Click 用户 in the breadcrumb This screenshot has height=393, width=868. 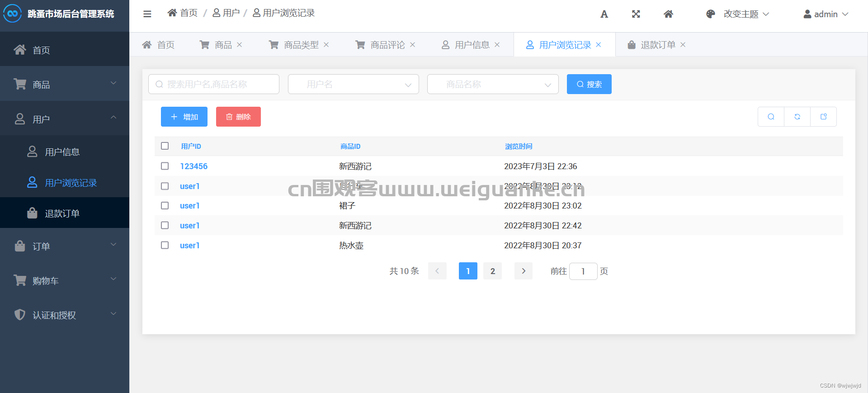[226, 13]
